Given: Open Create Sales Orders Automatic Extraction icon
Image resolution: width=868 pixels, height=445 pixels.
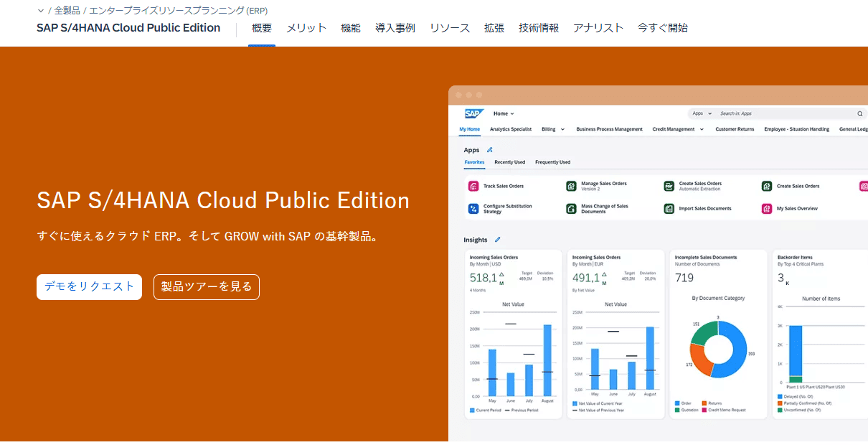Looking at the screenshot, I should click(669, 186).
